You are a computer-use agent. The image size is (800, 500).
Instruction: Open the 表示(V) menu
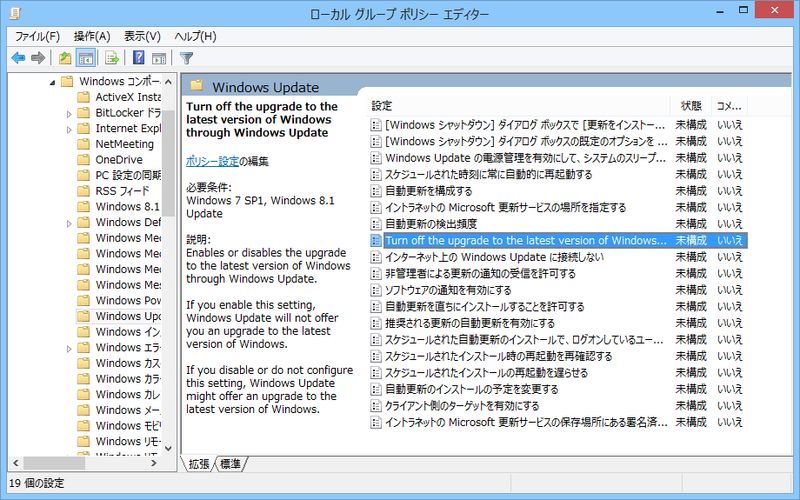[142, 36]
